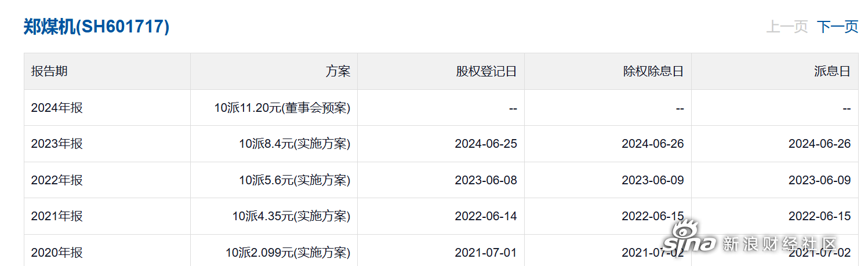868x266 pixels.
Task: Select the 方案 column header
Action: tap(338, 71)
